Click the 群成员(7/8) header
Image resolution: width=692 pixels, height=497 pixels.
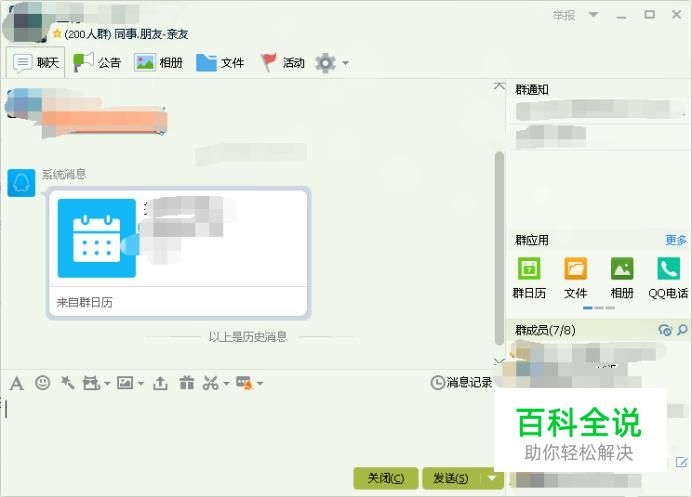545,330
